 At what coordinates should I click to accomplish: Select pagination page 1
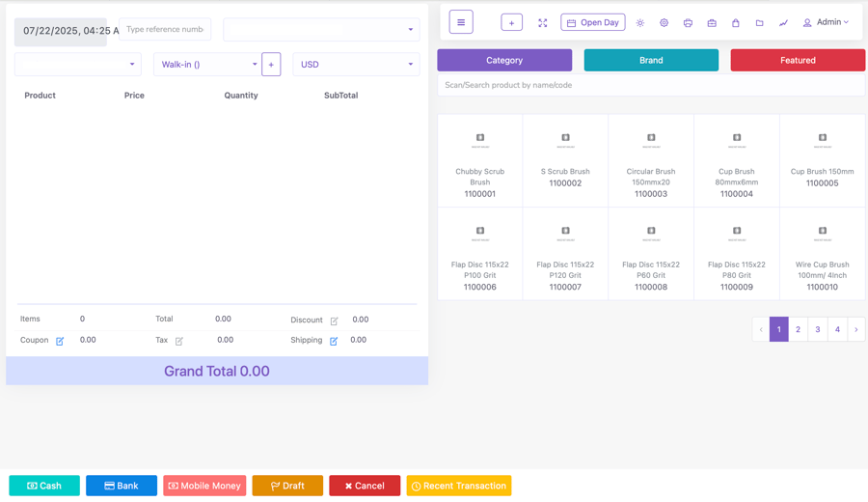click(x=779, y=329)
